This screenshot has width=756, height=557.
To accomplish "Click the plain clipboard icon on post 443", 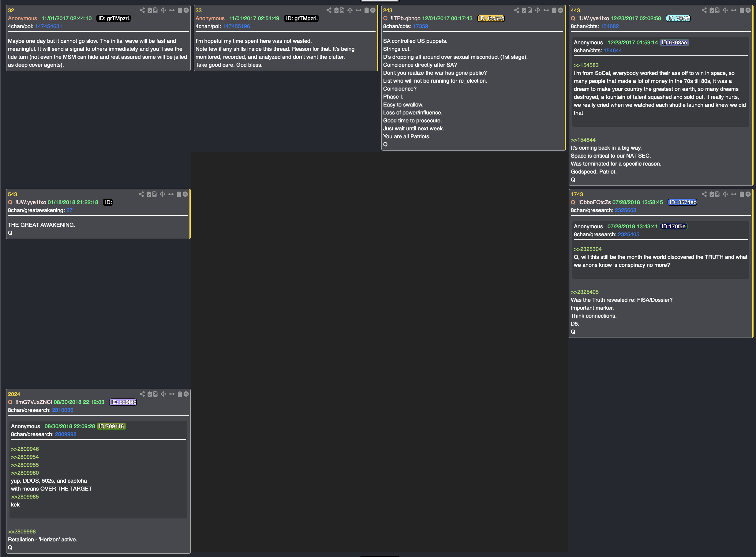I will pyautogui.click(x=742, y=10).
